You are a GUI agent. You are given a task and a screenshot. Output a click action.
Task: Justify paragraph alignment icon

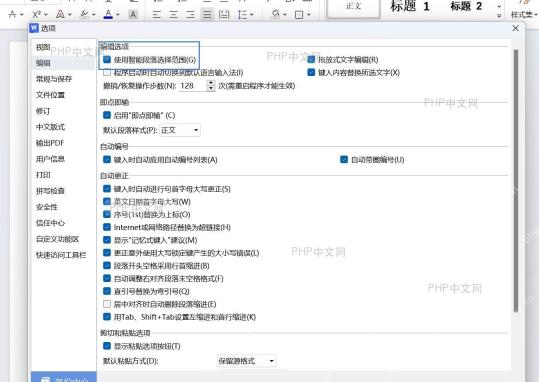[x=207, y=14]
